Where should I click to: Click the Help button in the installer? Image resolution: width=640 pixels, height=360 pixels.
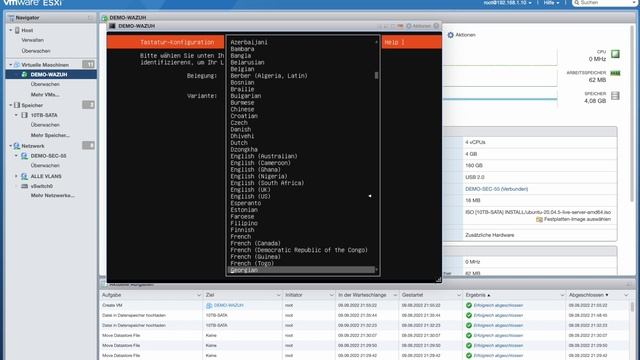[x=394, y=42]
